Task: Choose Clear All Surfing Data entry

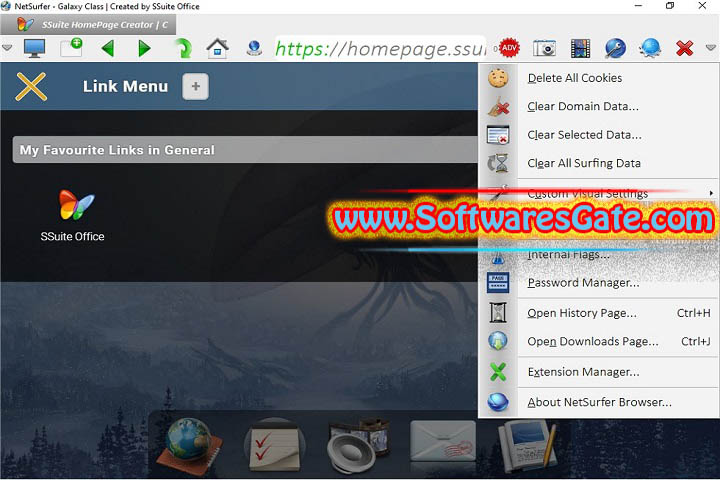Action: point(598,164)
